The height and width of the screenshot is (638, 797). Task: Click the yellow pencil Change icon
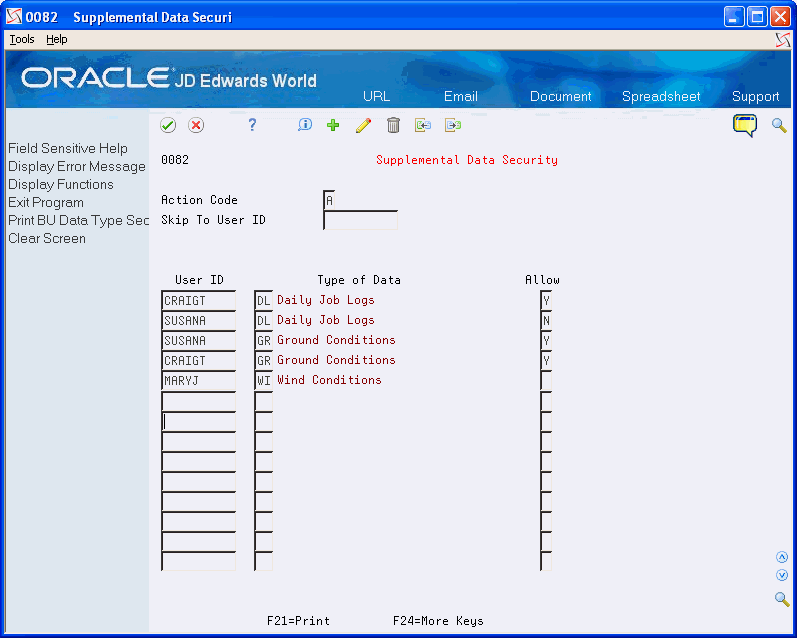coord(363,125)
